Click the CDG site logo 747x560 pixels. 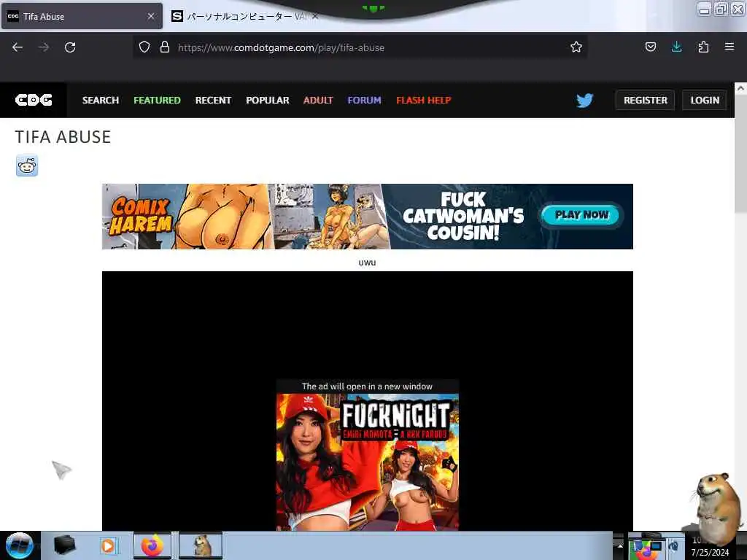pos(34,100)
